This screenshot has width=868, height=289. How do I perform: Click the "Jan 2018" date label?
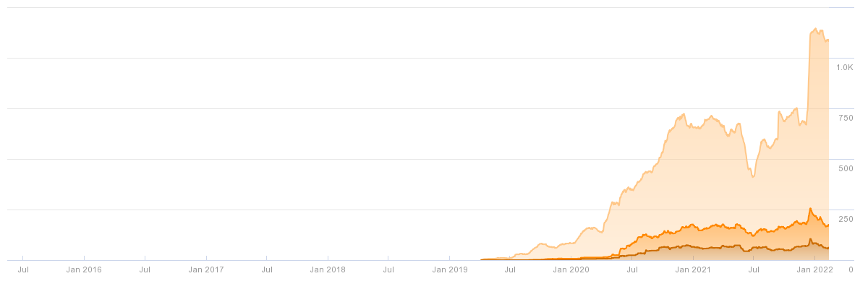[328, 269]
